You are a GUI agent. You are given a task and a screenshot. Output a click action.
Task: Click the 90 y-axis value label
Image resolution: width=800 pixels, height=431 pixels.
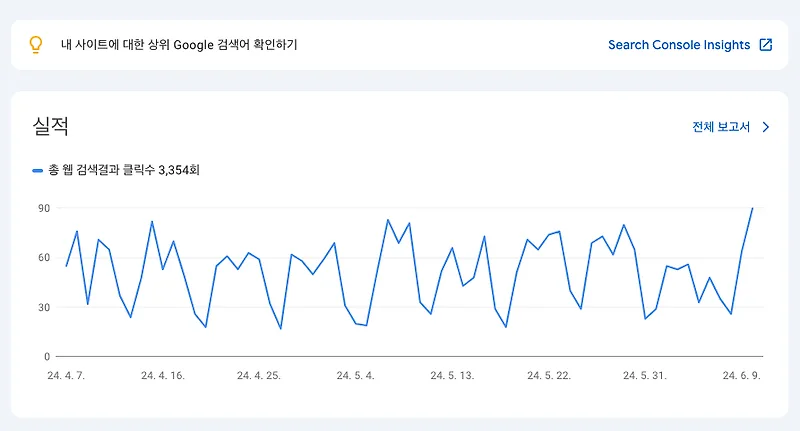[x=44, y=208]
